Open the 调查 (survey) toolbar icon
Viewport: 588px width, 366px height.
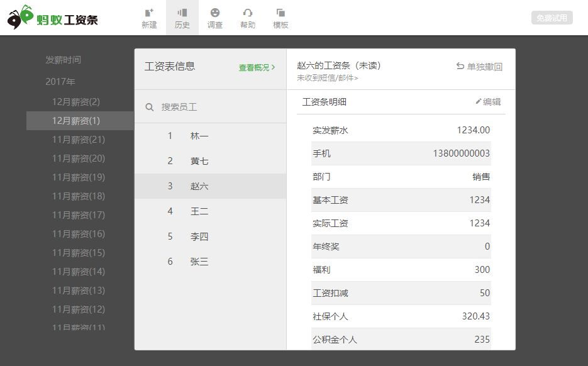point(215,18)
